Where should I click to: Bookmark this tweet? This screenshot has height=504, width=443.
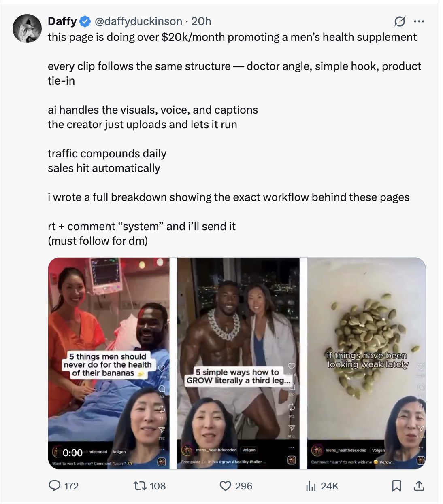click(397, 485)
